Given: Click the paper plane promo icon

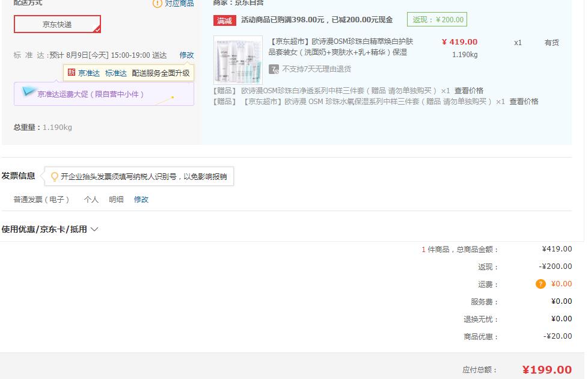Looking at the screenshot, I should pos(28,91).
